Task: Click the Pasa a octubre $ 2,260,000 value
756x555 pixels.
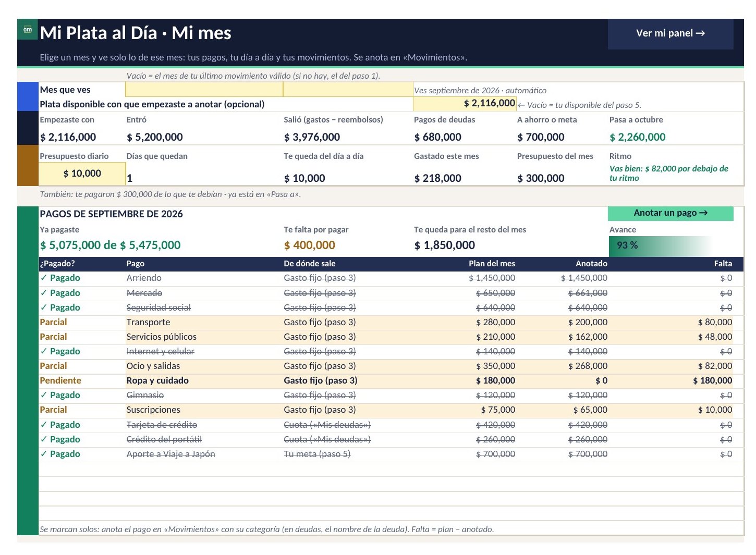Action: [637, 137]
